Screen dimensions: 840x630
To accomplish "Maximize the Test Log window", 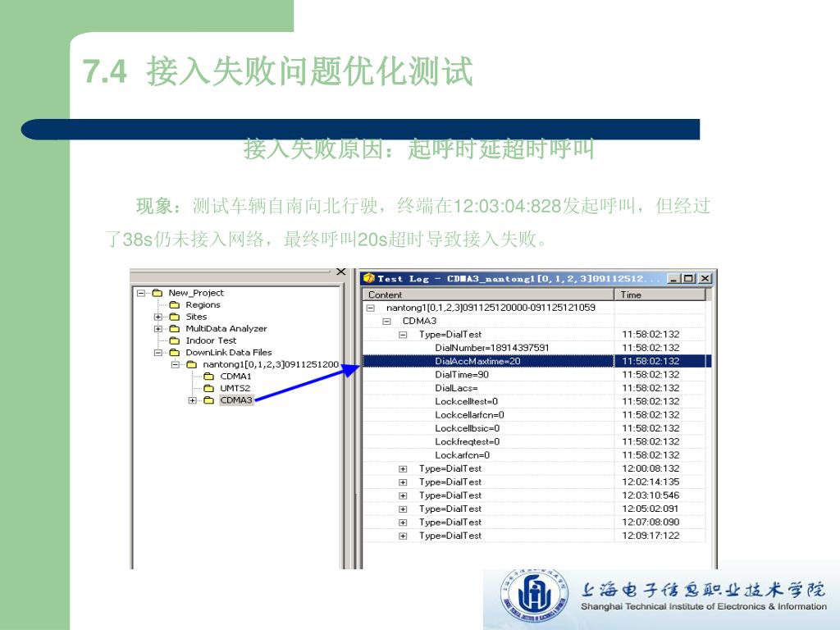I will click(689, 279).
